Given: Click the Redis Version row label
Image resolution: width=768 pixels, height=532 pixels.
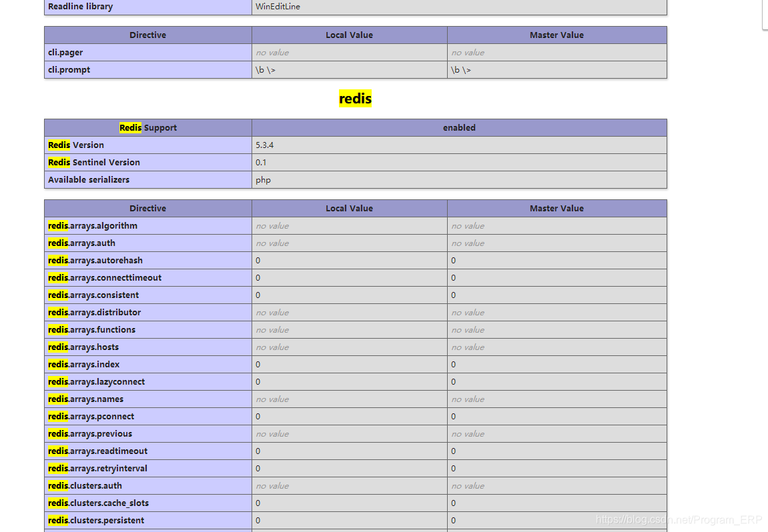Looking at the screenshot, I should (x=76, y=145).
